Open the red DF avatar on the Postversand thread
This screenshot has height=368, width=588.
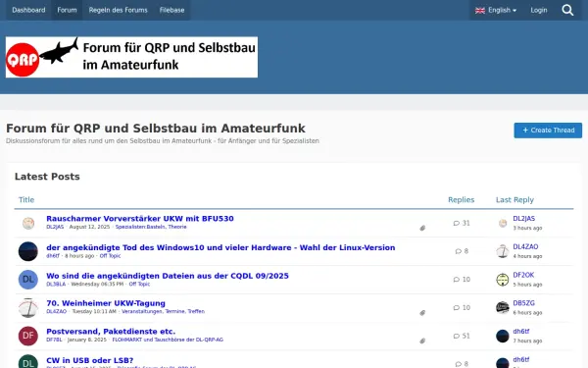28,336
